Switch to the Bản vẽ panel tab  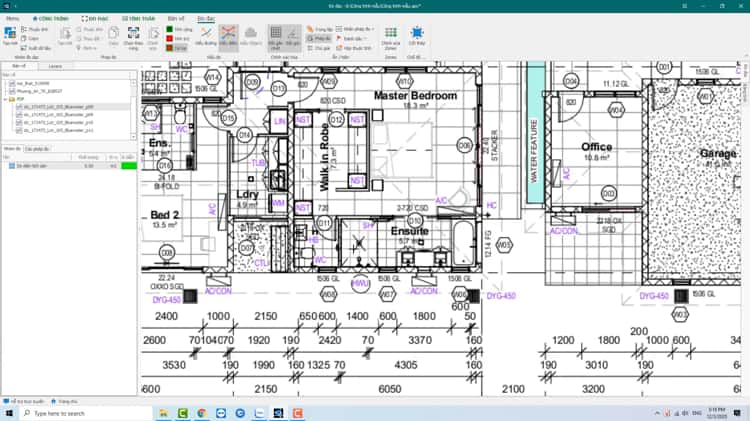coord(19,66)
